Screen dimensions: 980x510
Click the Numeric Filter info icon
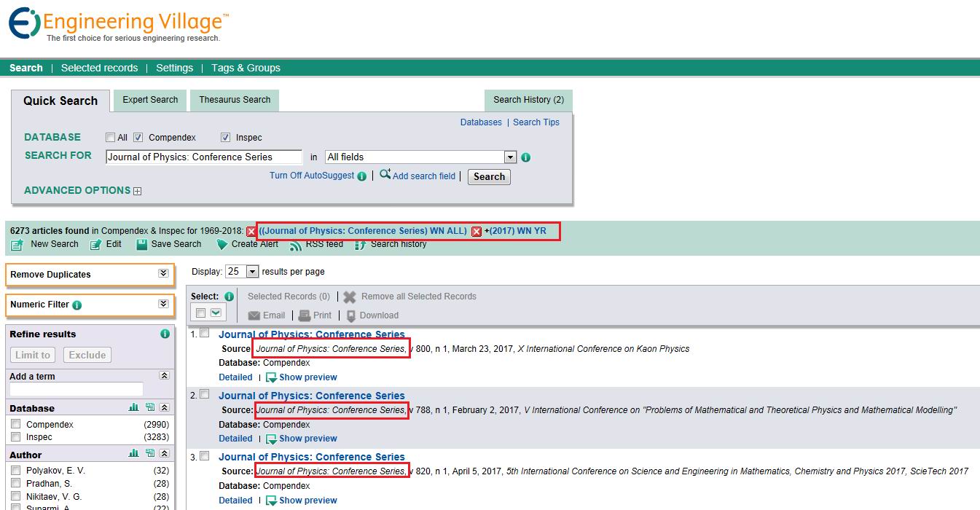(x=77, y=305)
